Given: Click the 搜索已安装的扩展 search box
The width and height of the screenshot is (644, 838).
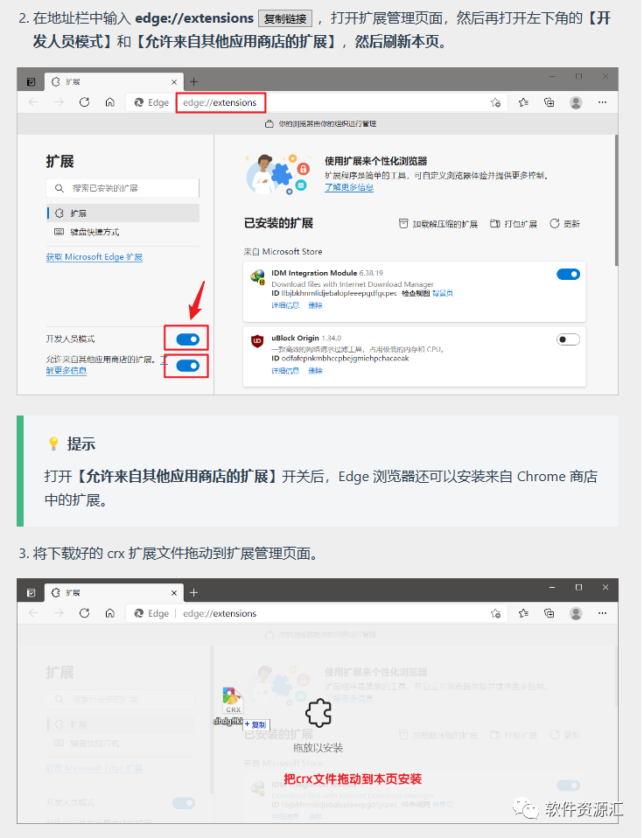Looking at the screenshot, I should pyautogui.click(x=122, y=188).
